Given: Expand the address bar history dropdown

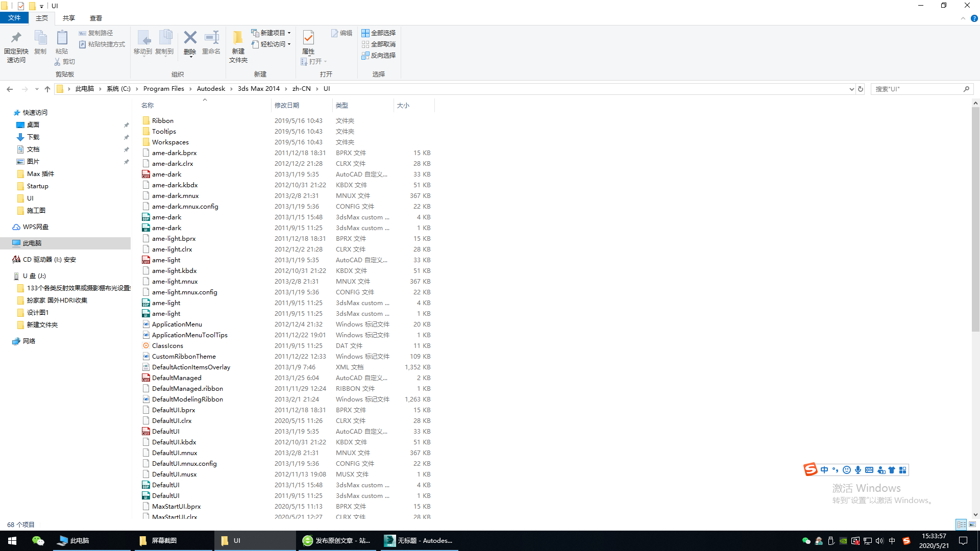Looking at the screenshot, I should coord(851,89).
